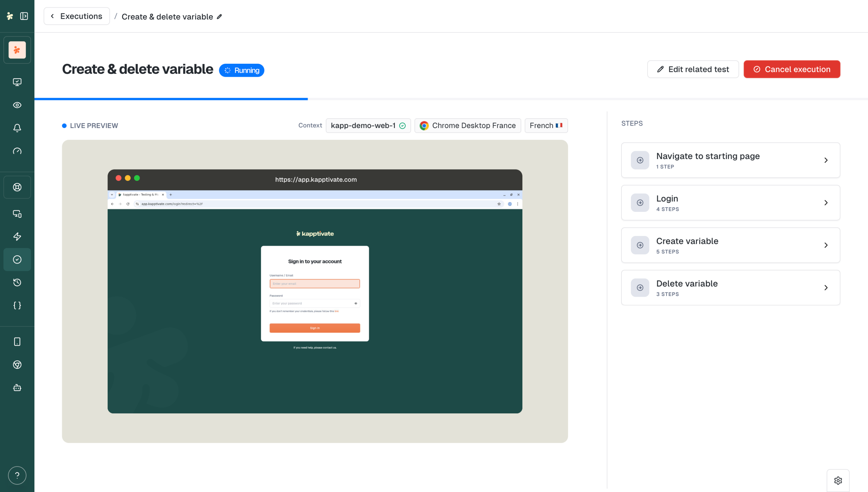This screenshot has width=868, height=492.
Task: Toggle password visibility eye in preview
Action: click(356, 303)
